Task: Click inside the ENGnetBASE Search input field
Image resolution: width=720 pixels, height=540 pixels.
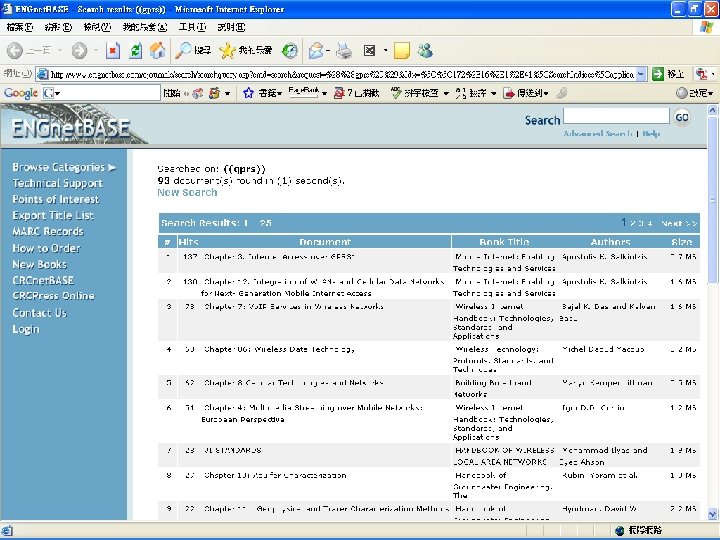Action: [616, 118]
